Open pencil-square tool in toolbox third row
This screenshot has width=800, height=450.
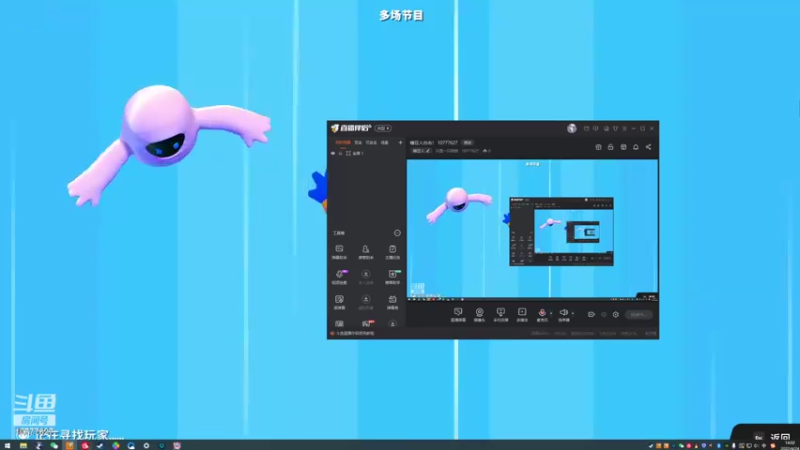[x=339, y=302]
